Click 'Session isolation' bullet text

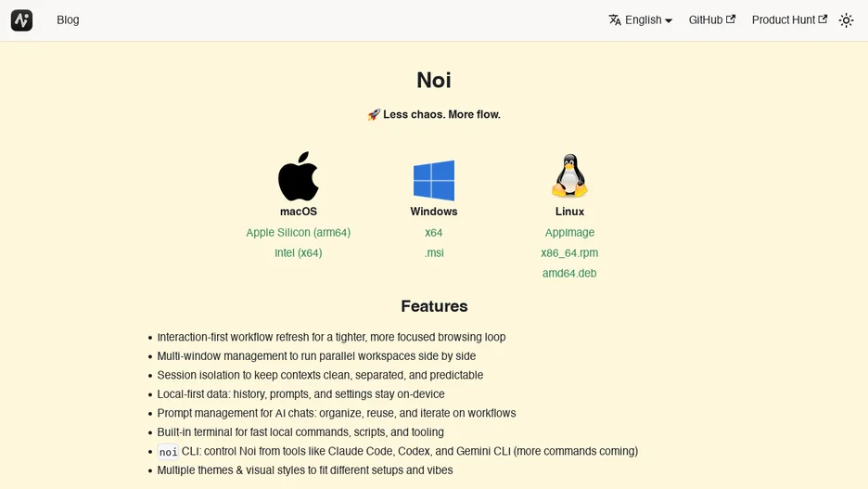pos(320,375)
